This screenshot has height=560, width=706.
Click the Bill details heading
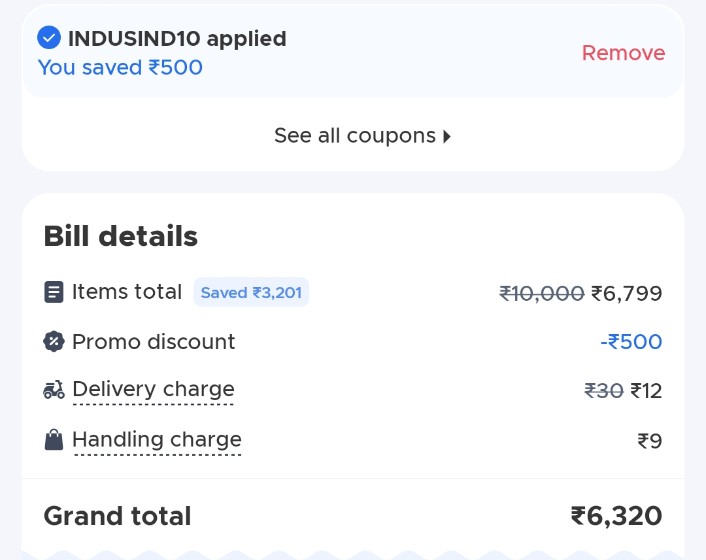tap(121, 237)
